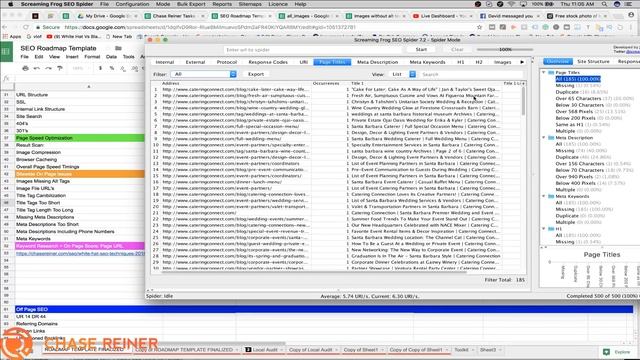This screenshot has height=360, width=640.
Task: Bookmark the page with the star icon
Action: pyautogui.click(x=479, y=27)
